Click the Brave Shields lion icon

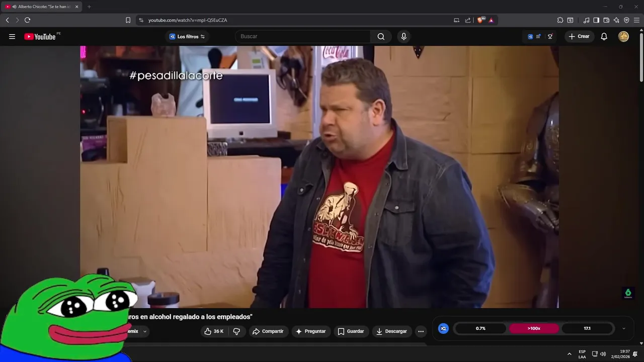click(480, 20)
